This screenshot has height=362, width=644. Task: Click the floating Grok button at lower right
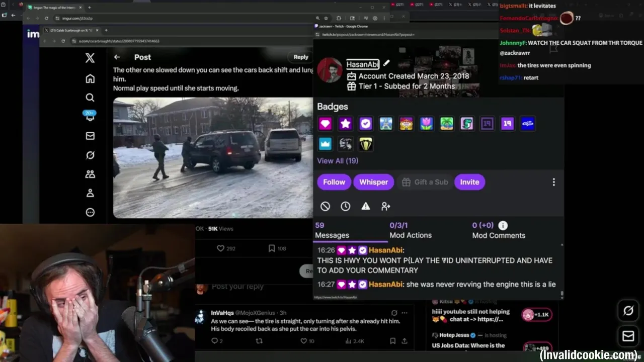(628, 311)
